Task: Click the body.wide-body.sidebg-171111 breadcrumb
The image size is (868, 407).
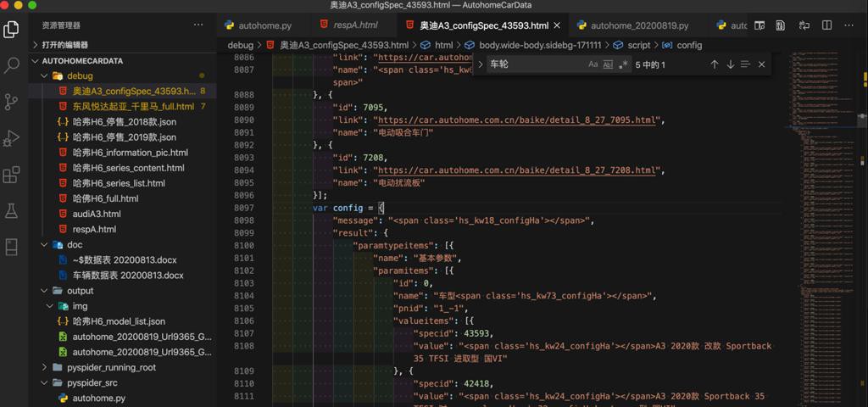Action: click(540, 45)
